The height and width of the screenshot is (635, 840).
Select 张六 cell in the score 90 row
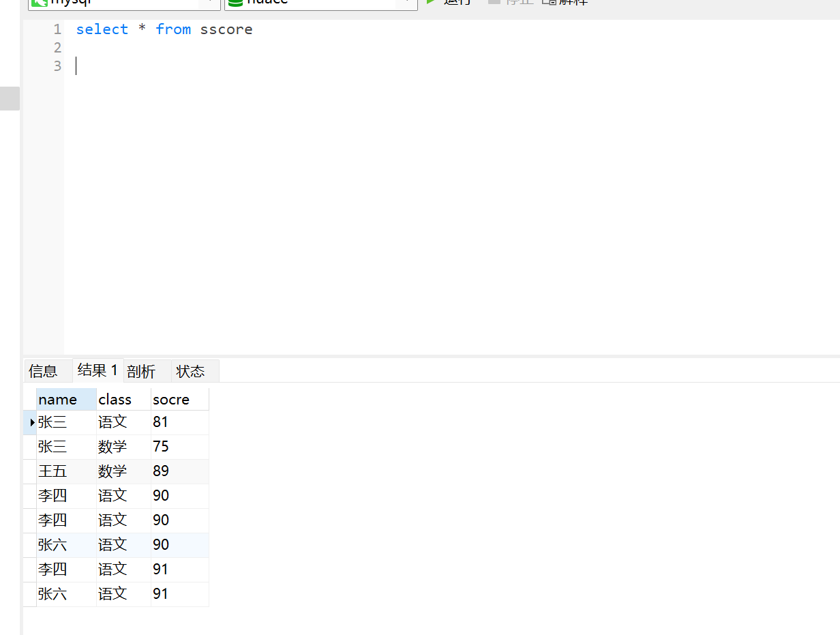(66, 546)
